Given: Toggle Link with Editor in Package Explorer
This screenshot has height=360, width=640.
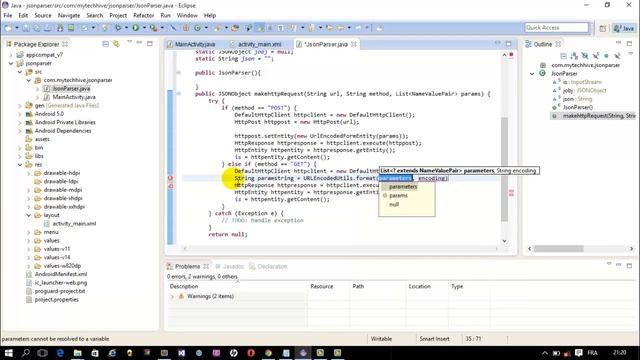Looking at the screenshot, I should 116,44.
